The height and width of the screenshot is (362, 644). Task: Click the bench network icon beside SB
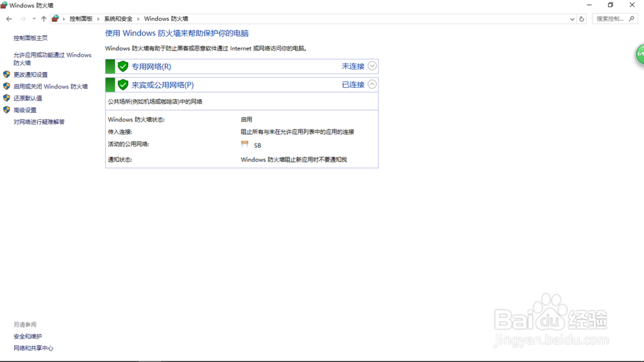(245, 144)
